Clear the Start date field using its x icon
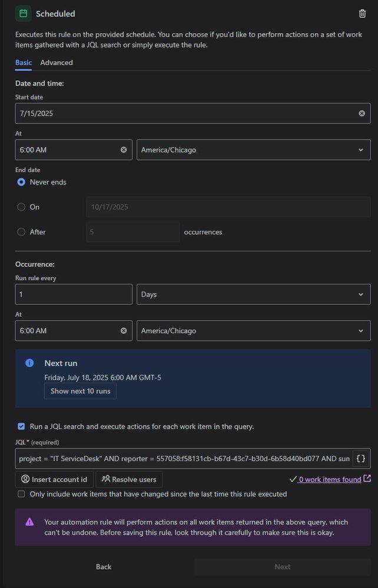The width and height of the screenshot is (378, 588). point(361,113)
